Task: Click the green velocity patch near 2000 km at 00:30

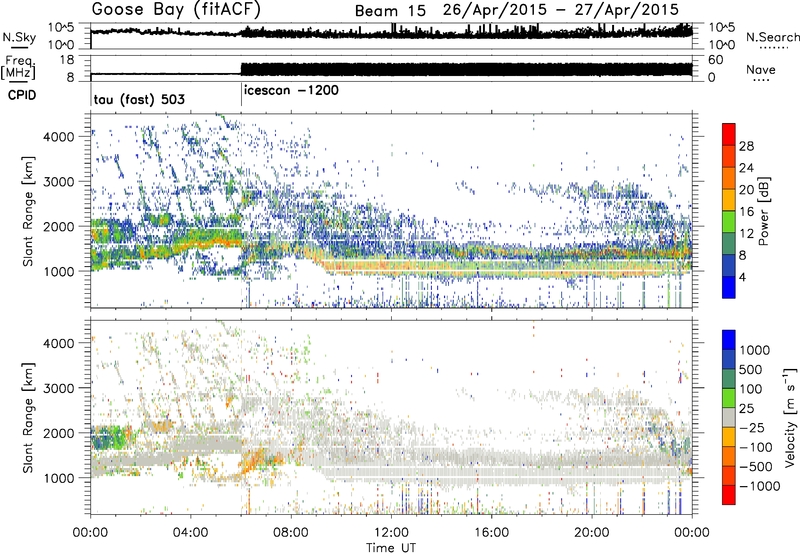Action: (108, 439)
